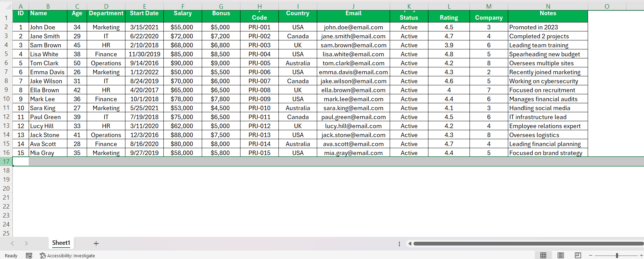Switch to Normal view

[543, 255]
